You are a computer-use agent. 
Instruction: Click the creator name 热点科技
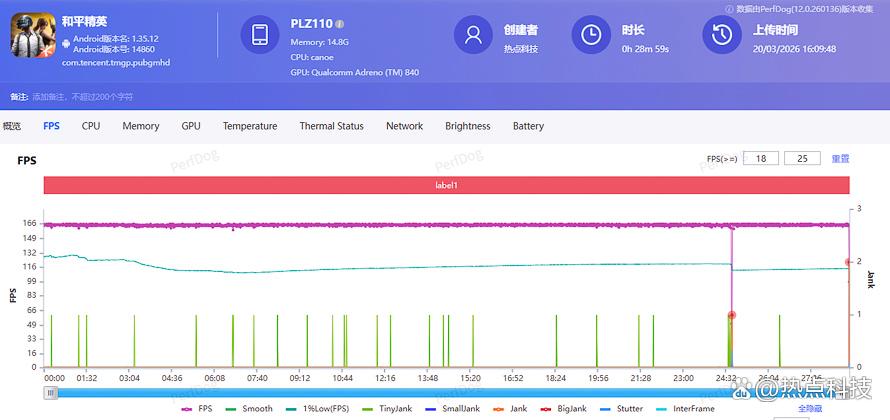coord(520,49)
